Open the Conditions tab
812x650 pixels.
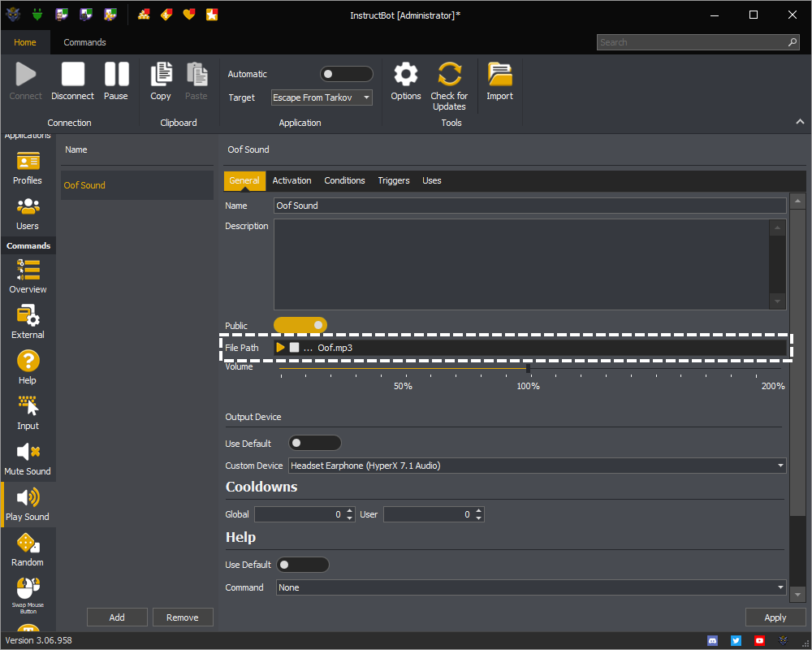(x=344, y=180)
